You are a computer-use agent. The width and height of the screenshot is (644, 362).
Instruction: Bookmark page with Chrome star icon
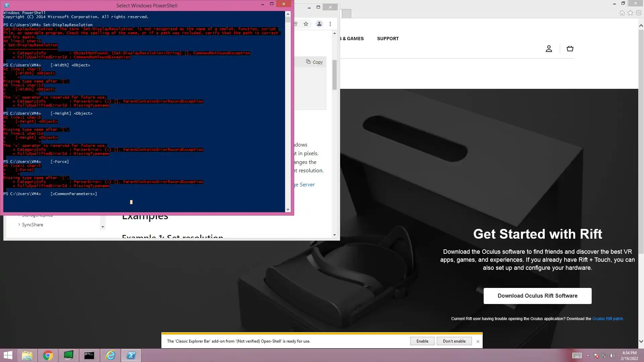click(x=306, y=24)
